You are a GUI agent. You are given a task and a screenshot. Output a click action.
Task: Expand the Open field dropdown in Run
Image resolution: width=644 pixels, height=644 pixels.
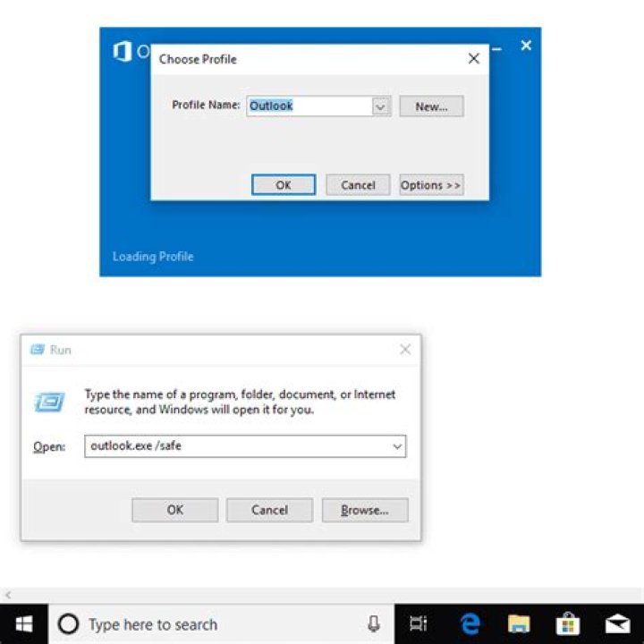396,445
